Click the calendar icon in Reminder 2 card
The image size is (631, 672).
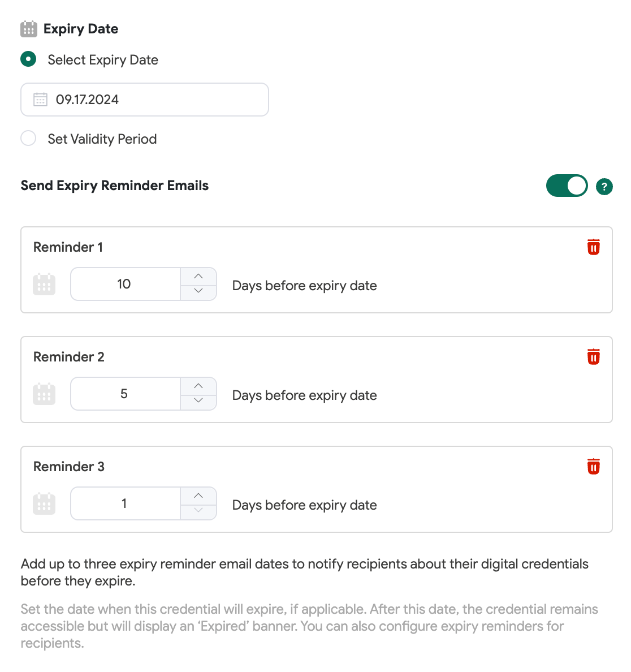click(x=44, y=394)
